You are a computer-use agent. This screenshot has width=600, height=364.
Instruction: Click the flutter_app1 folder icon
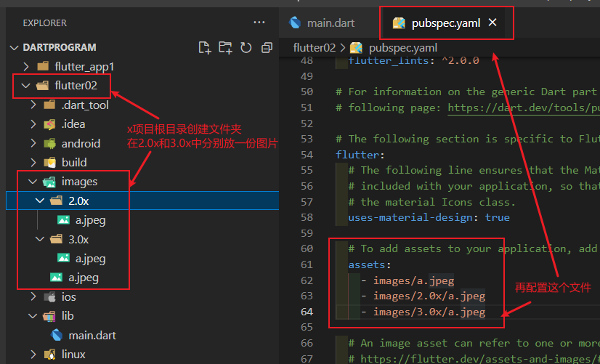tap(43, 66)
